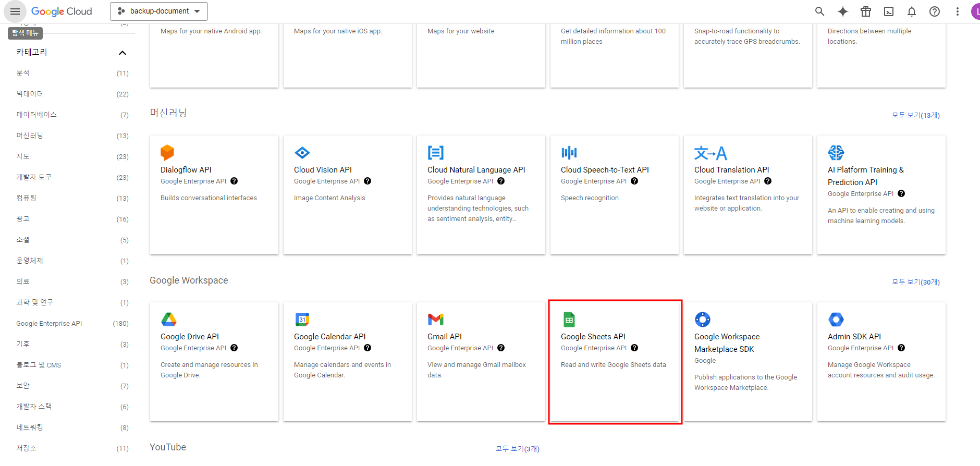Open the help question mark menu
Viewport: 980px width, 466px height.
pos(935,11)
